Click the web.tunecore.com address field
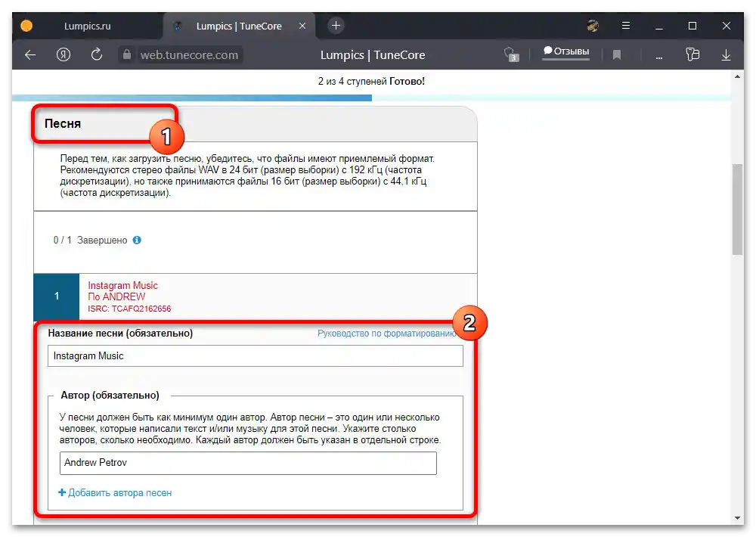The image size is (756, 537). click(189, 55)
